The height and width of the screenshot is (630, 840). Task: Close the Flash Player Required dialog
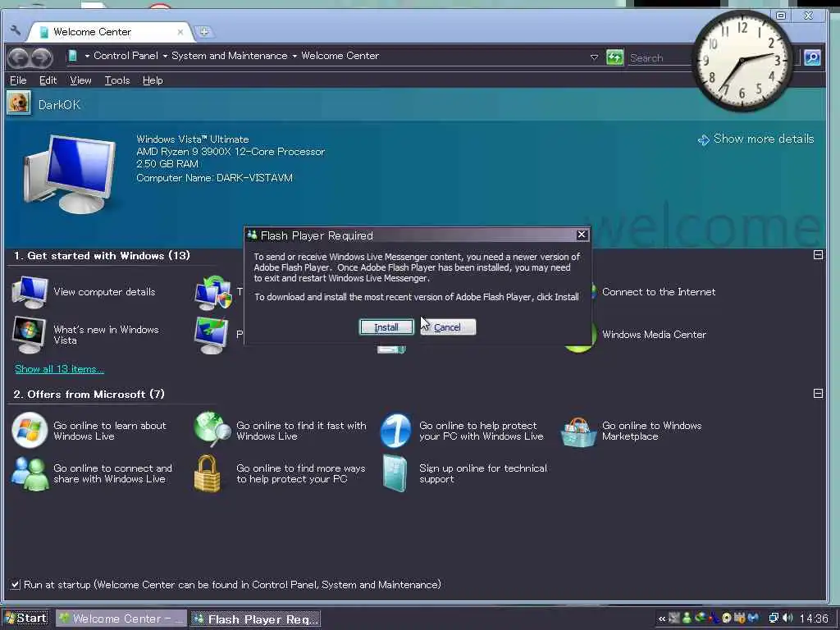[582, 235]
